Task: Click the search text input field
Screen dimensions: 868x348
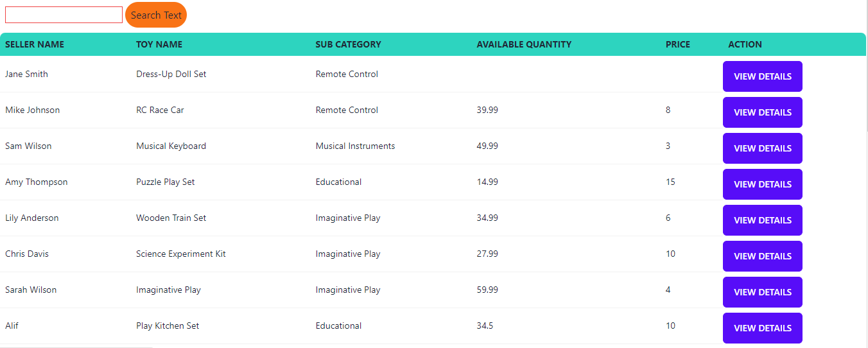Action: [64, 15]
